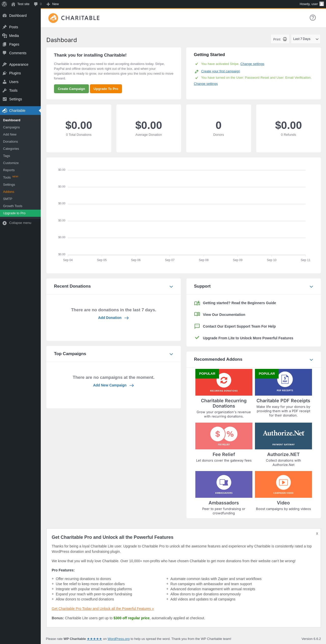
Task: Click the WordPress logo in admin bar
Action: pos(4,4)
